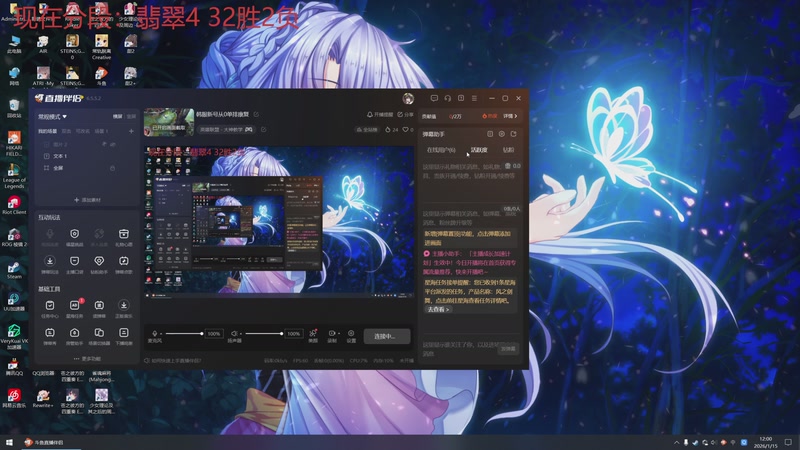
Task: Edit the stream title pencil icon
Action: coord(256,114)
